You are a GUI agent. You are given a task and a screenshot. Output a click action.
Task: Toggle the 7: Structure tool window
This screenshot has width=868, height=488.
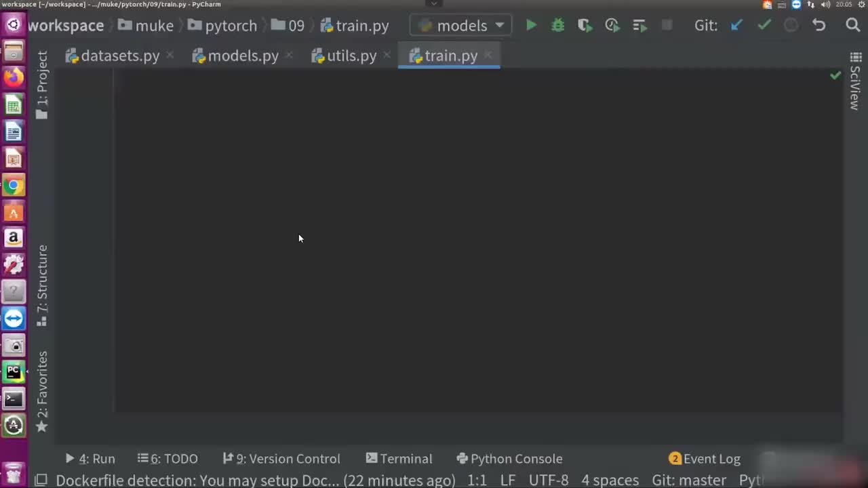(42, 286)
